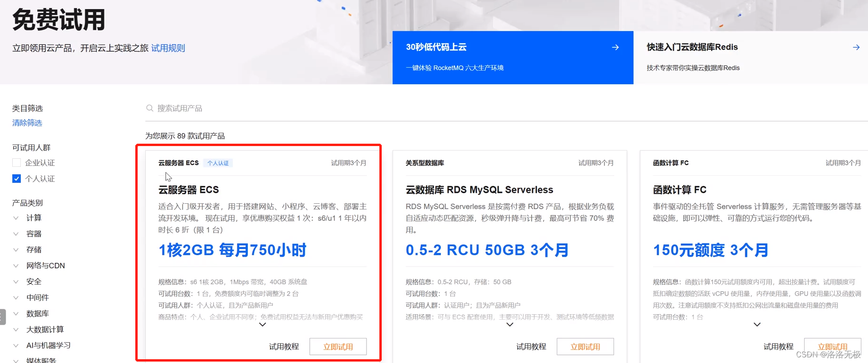Click the 150元额度 3个月 text
868x363 pixels.
click(x=710, y=250)
